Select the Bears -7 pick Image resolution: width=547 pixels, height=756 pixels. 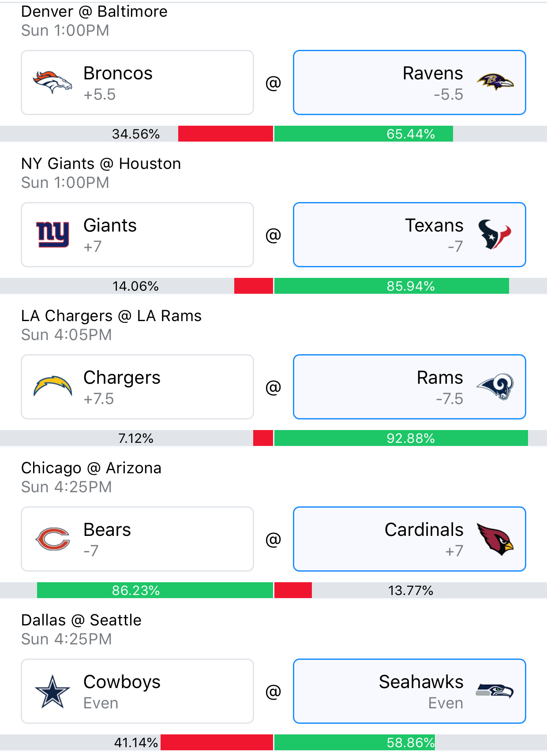click(x=137, y=539)
